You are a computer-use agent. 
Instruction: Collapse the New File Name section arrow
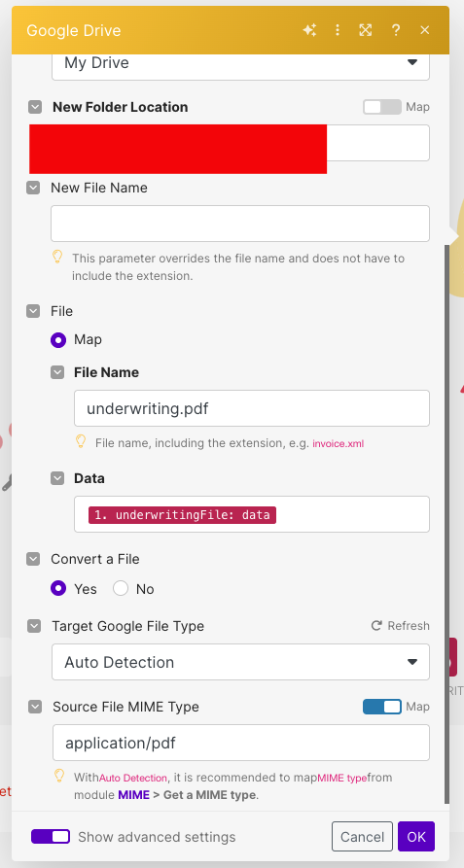(33, 188)
